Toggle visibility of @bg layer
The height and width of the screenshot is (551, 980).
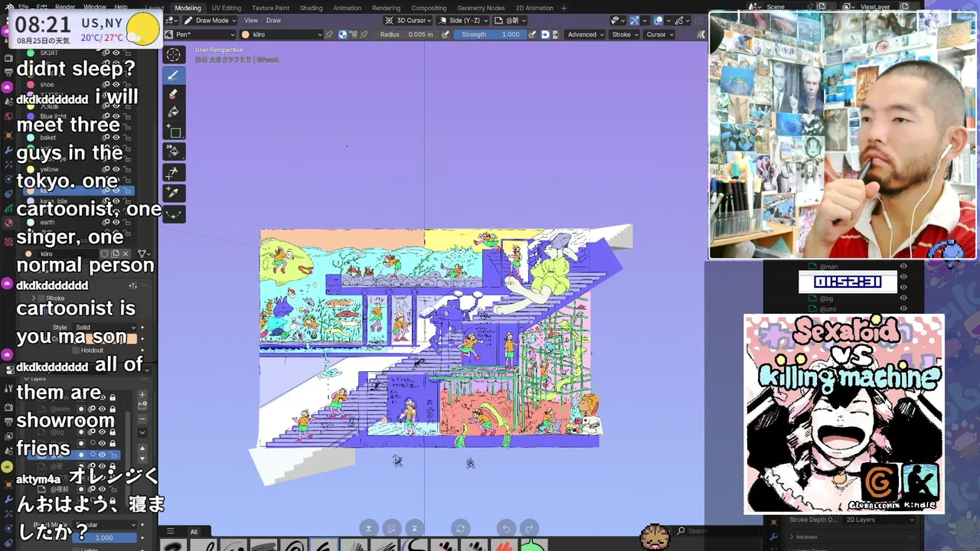102,432
